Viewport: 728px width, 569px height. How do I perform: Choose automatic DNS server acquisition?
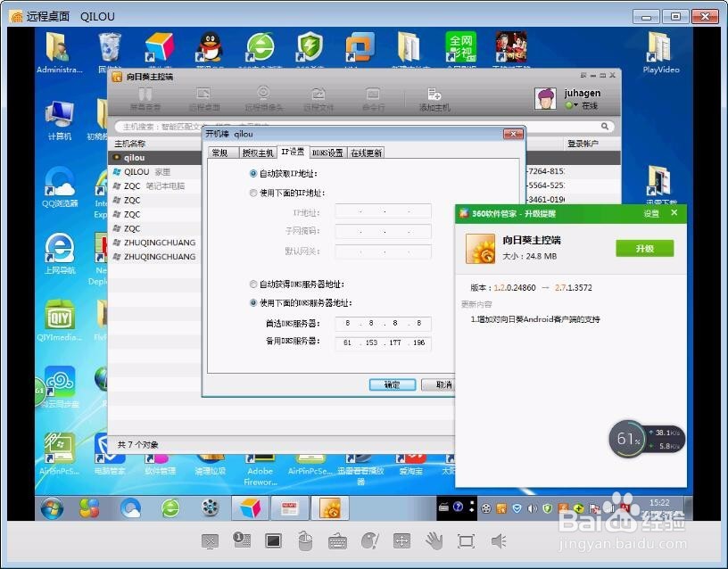pyautogui.click(x=253, y=286)
